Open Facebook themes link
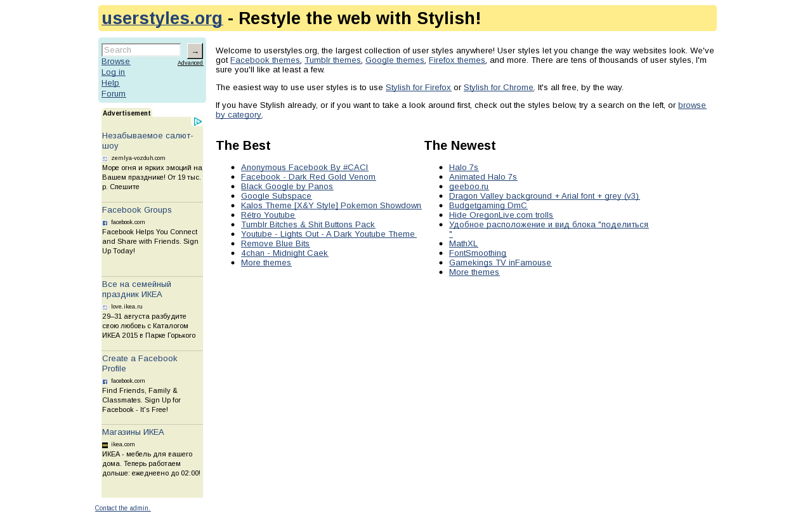The image size is (812, 518). click(265, 60)
